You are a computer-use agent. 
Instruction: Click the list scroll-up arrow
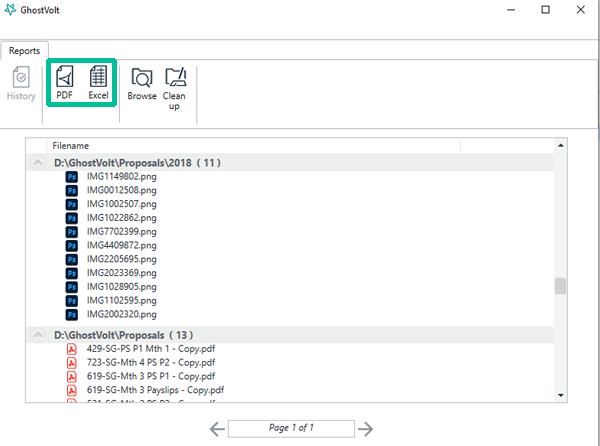(x=561, y=145)
